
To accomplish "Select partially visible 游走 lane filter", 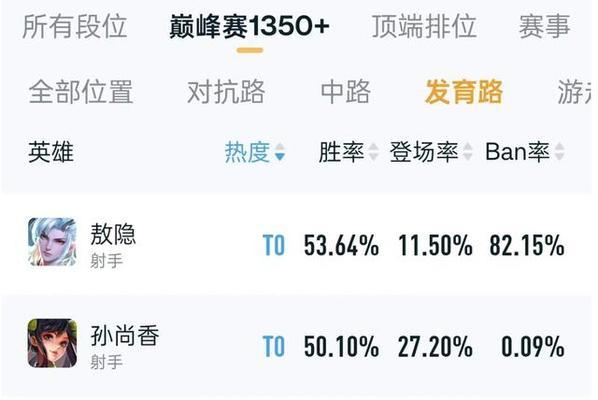I will point(575,92).
